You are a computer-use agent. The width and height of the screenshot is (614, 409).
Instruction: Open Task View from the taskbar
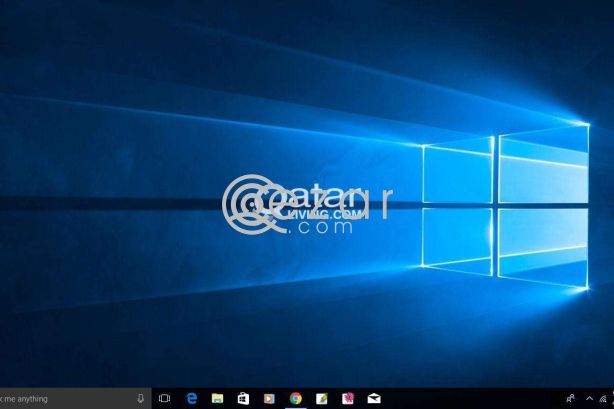click(165, 398)
